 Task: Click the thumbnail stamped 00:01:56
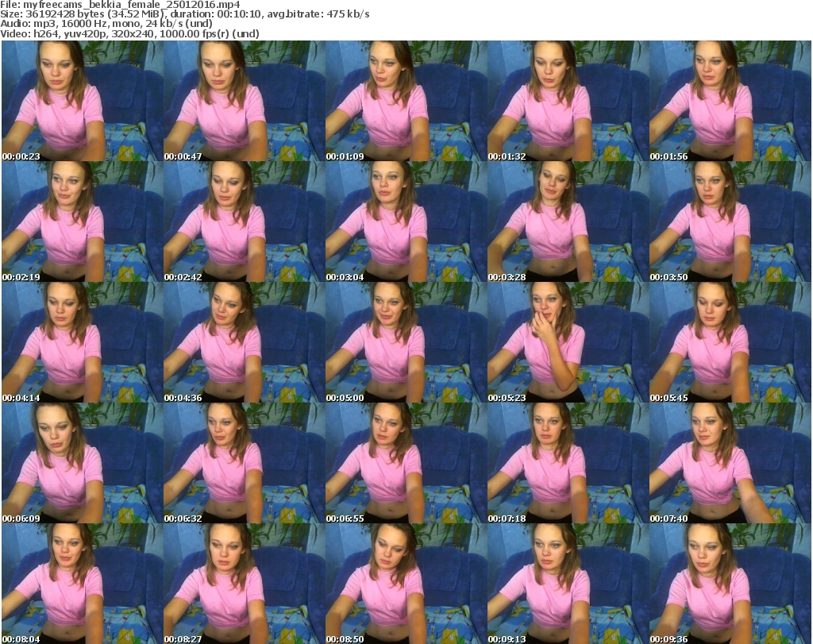(x=730, y=101)
